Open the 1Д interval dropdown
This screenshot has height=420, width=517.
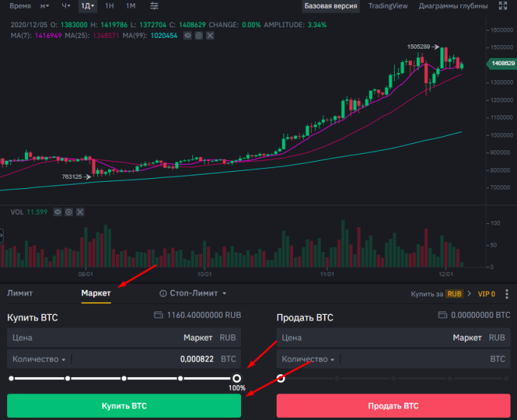tap(88, 6)
